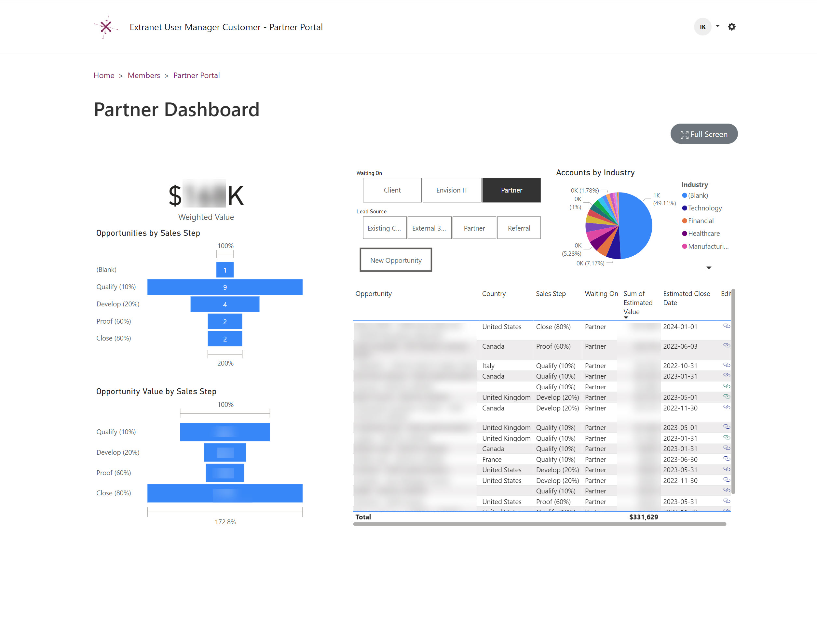The width and height of the screenshot is (817, 644).
Task: Click the New Opportunity button
Action: click(x=396, y=260)
